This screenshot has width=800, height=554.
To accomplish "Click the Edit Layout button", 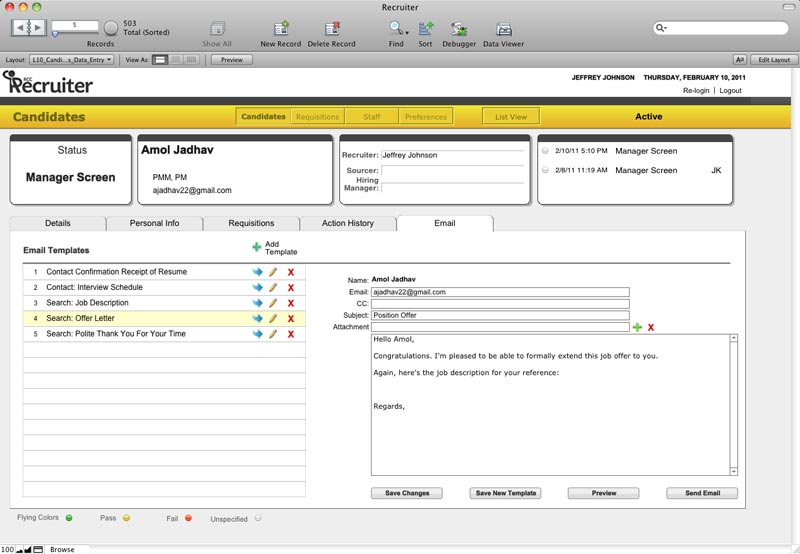I will pyautogui.click(x=773, y=60).
